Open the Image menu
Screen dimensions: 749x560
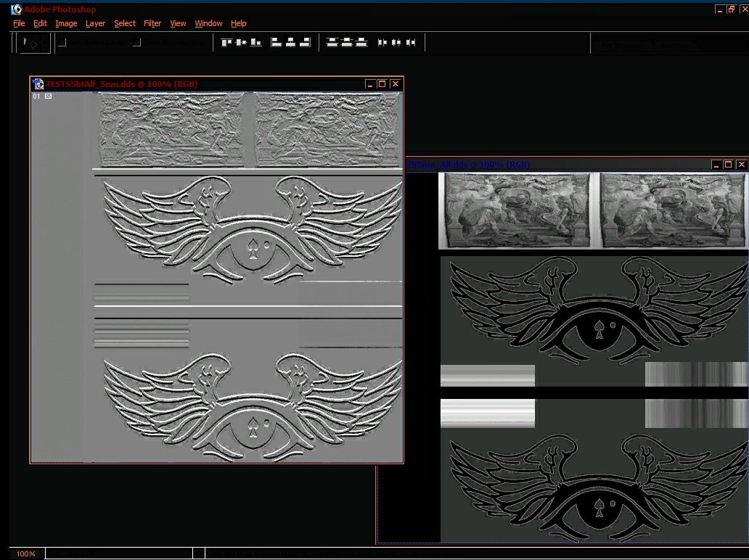coord(66,23)
